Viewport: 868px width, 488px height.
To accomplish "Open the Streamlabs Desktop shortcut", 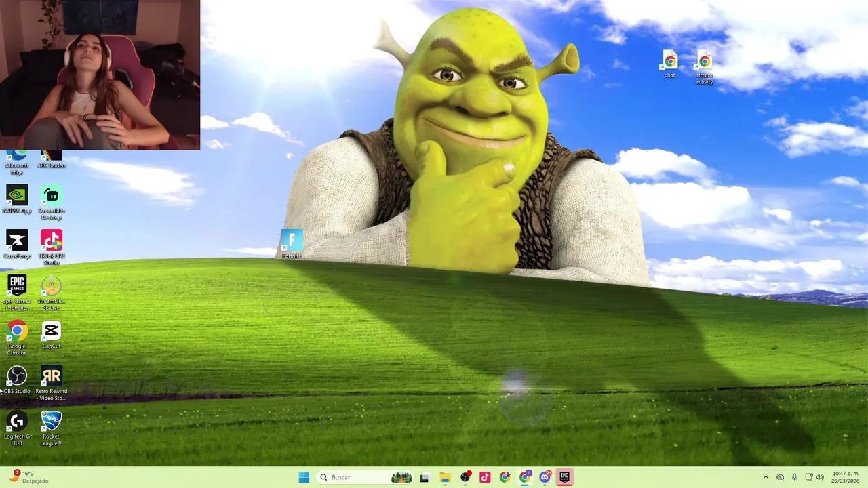I will pyautogui.click(x=52, y=202).
